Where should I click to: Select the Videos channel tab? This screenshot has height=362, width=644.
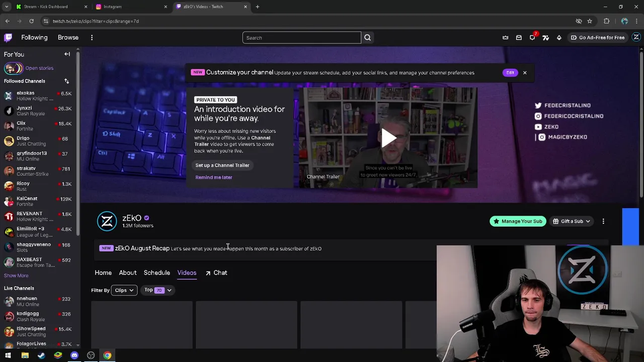pyautogui.click(x=187, y=273)
